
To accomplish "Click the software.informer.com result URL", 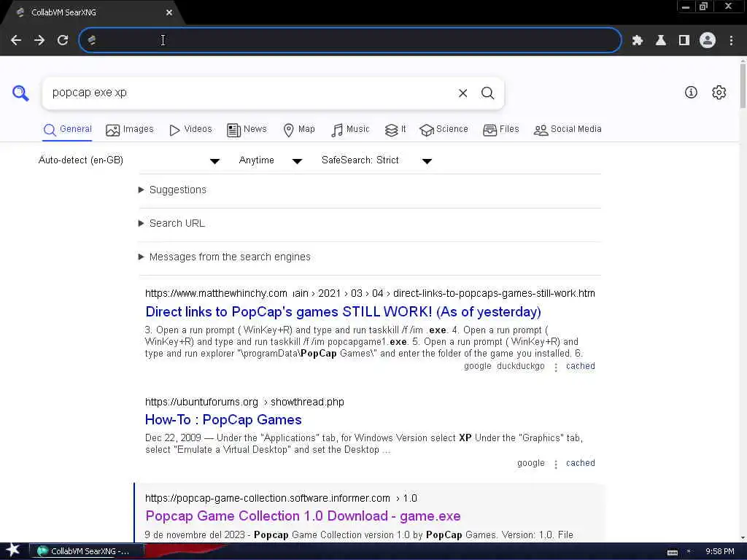I will (x=281, y=498).
